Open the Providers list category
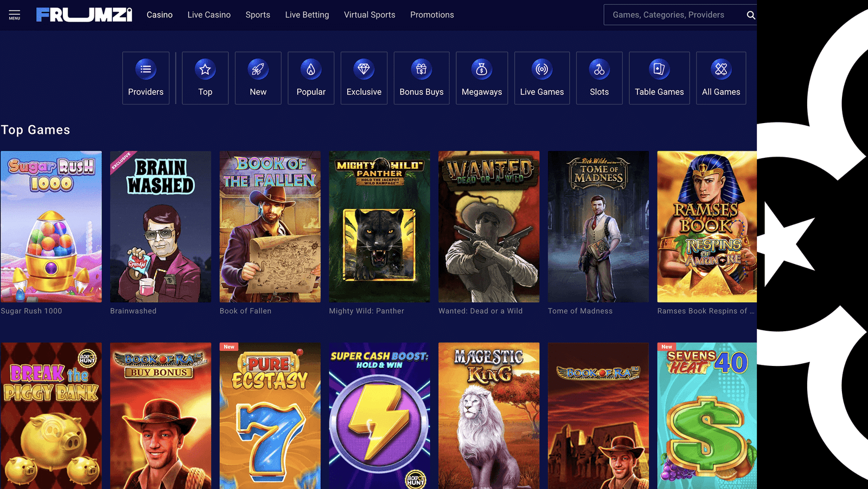This screenshot has height=489, width=868. 145,78
